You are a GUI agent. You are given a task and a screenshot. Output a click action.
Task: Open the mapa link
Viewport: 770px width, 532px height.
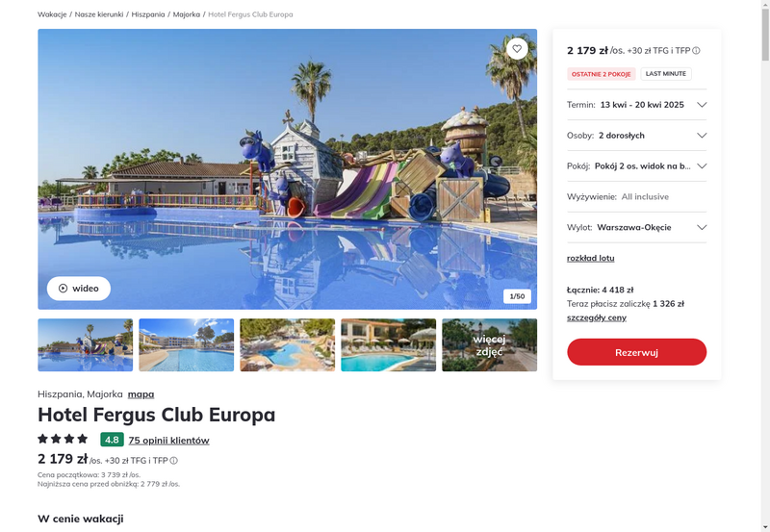click(141, 394)
